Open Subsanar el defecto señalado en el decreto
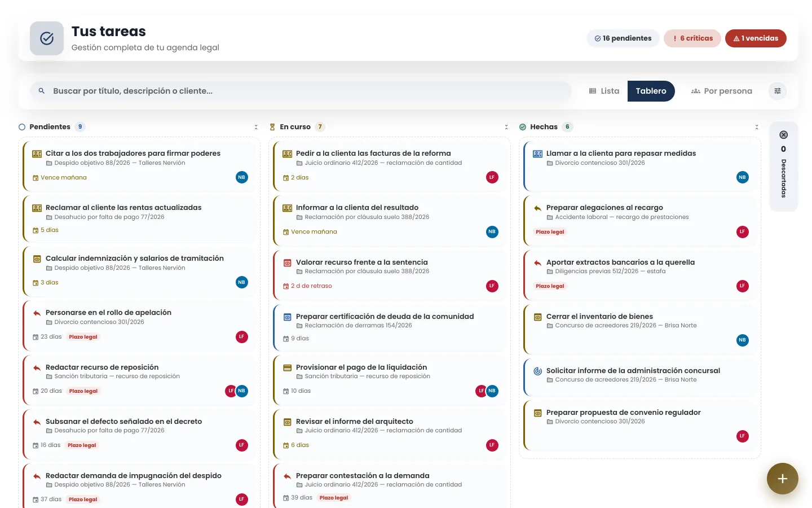 tap(139, 433)
